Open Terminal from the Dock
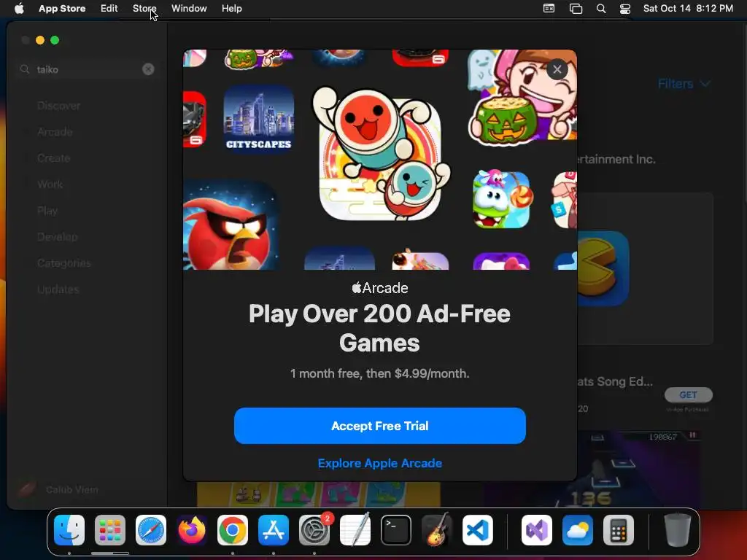Screen dimensions: 747x560 [396, 530]
